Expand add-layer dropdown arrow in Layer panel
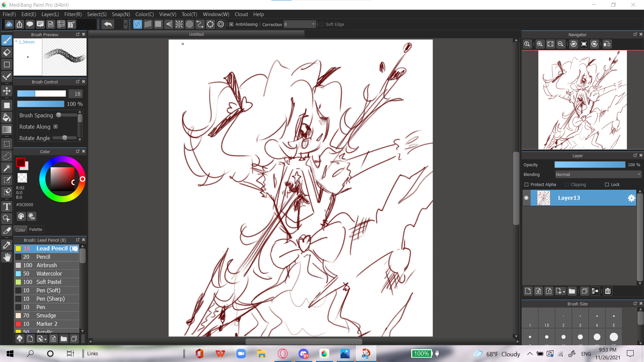This screenshot has width=644, height=362. pyautogui.click(x=564, y=292)
